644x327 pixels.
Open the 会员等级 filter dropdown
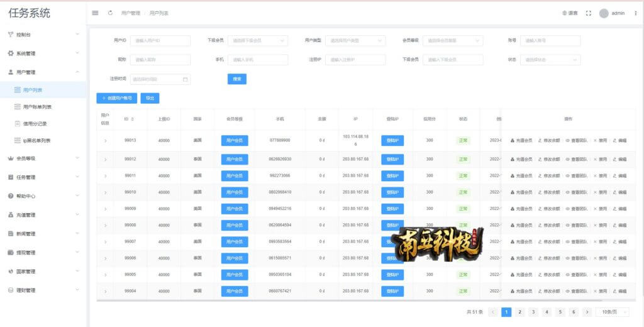pyautogui.click(x=453, y=41)
